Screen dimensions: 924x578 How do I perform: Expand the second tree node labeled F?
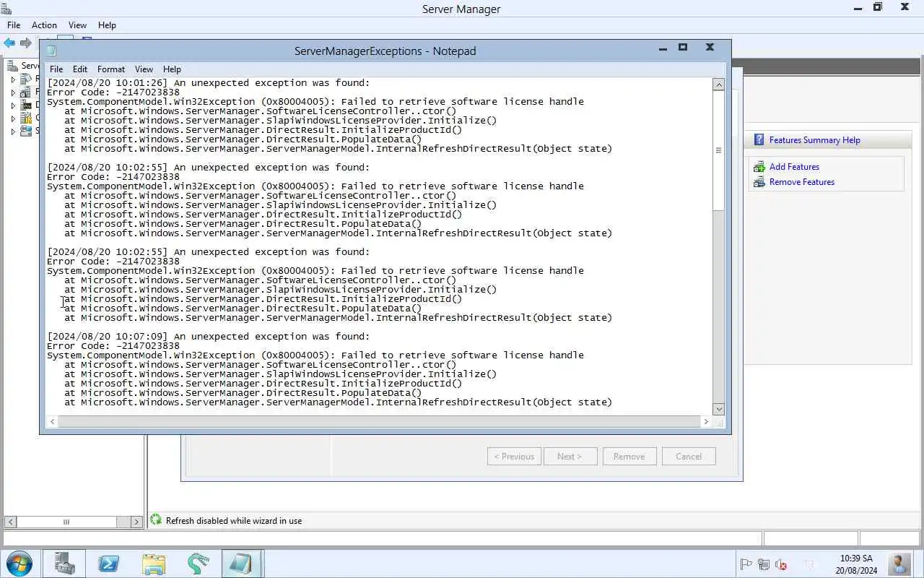[13, 92]
